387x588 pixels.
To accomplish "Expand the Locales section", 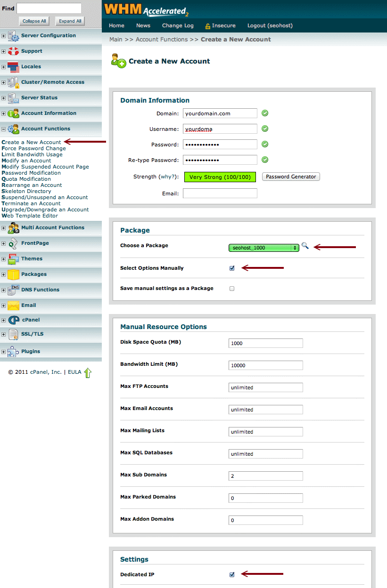I will pos(4,67).
